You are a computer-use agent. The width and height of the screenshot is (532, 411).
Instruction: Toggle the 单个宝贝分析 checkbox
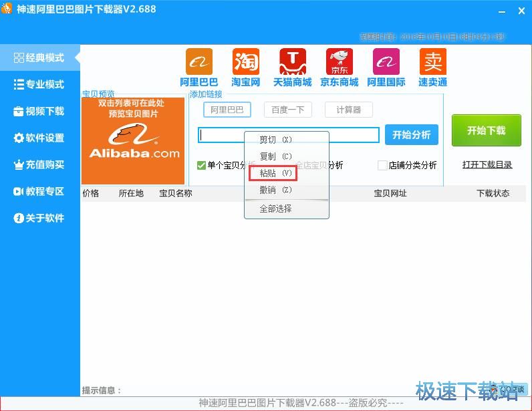point(201,165)
